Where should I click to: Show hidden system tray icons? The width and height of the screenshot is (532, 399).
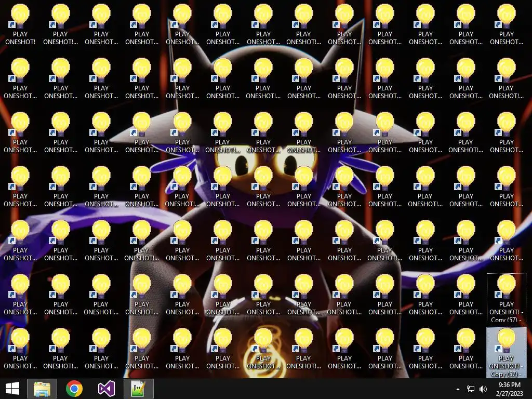(458, 389)
